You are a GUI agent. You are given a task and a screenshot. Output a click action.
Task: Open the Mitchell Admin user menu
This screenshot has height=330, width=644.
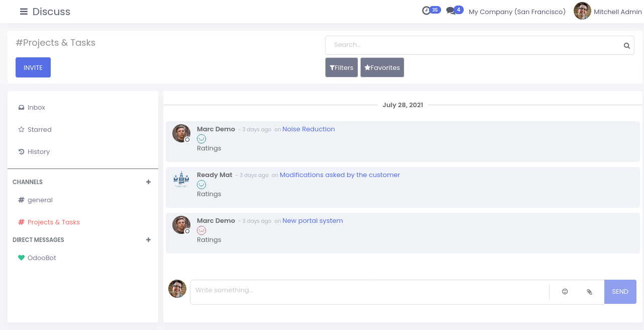point(608,12)
